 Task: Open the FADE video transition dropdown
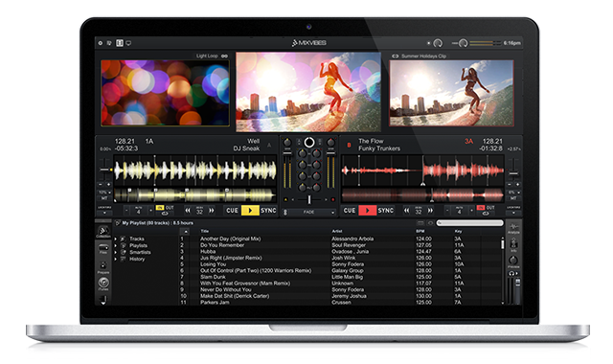[x=308, y=212]
